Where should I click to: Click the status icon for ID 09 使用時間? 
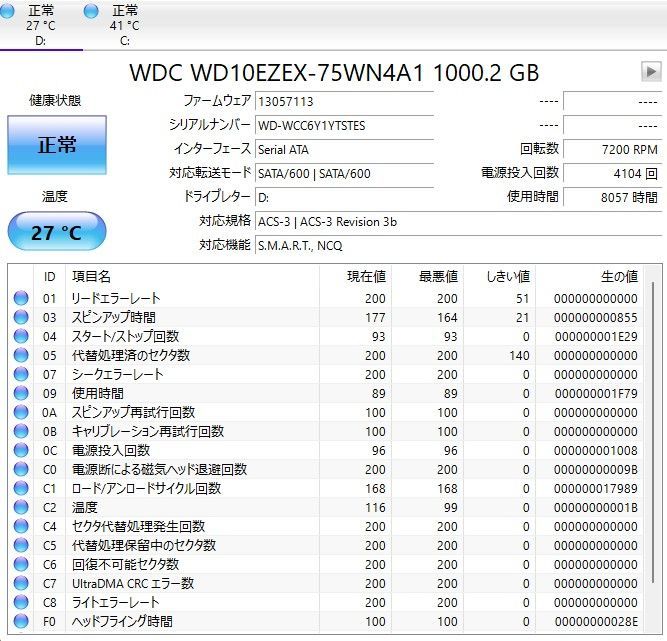pos(21,393)
